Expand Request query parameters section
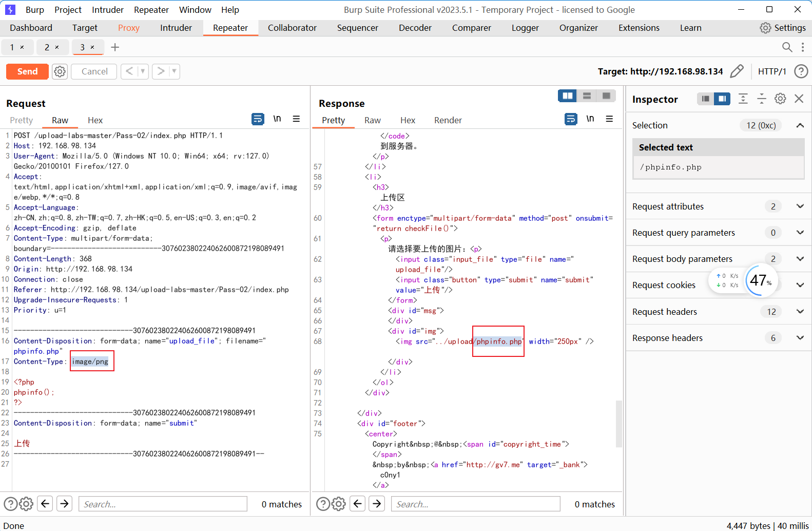Image resolution: width=812 pixels, height=531 pixels. (x=800, y=233)
